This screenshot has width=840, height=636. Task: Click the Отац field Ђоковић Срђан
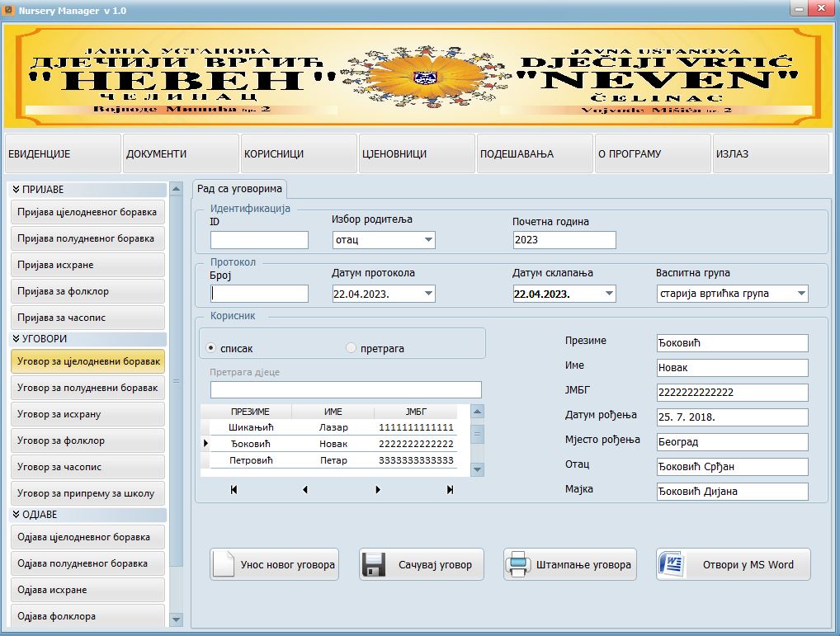tap(733, 466)
